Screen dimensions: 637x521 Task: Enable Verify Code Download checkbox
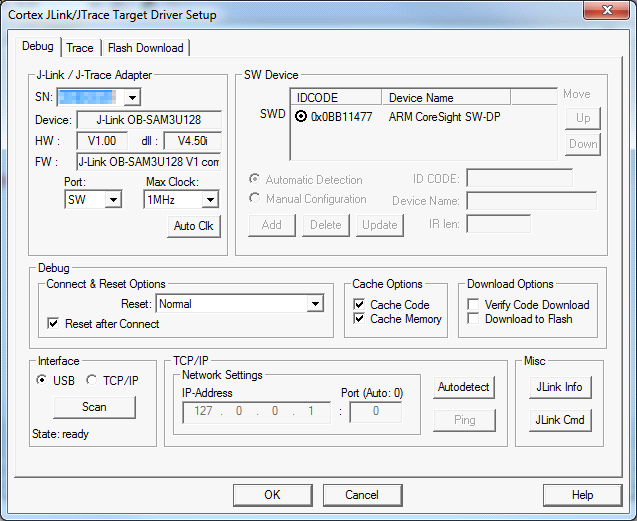click(x=473, y=304)
